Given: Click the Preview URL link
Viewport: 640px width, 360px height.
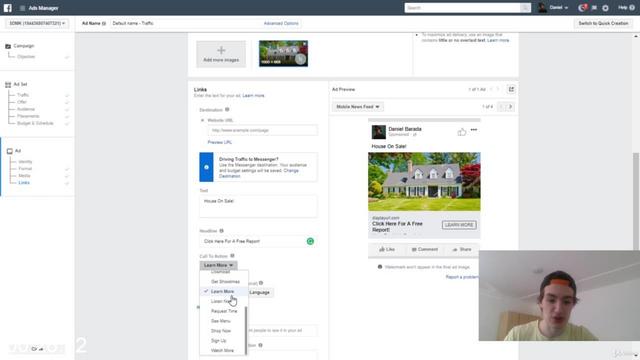Looking at the screenshot, I should click(220, 142).
